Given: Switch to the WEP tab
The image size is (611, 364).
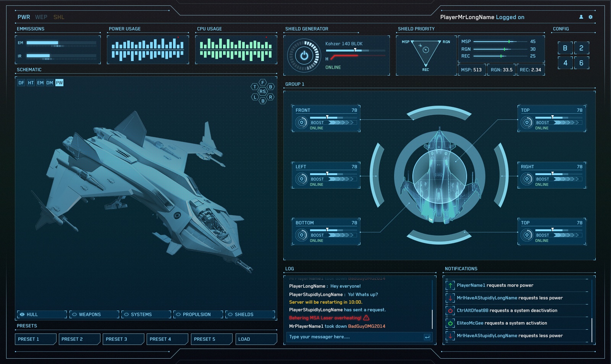Looking at the screenshot, I should click(41, 17).
